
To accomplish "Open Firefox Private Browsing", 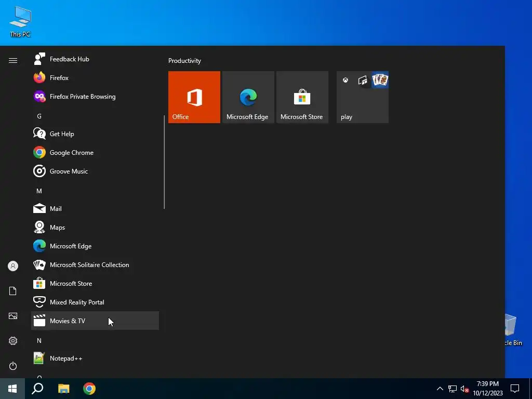I will pyautogui.click(x=95, y=96).
